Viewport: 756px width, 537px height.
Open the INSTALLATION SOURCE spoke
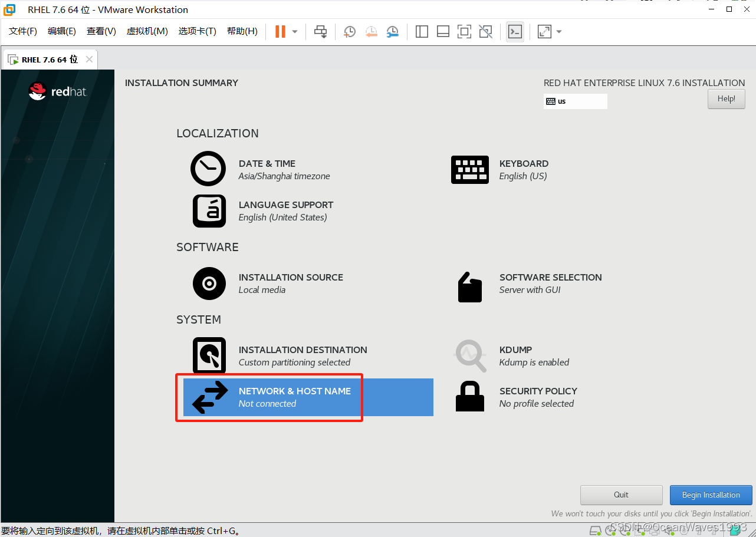click(x=268, y=283)
